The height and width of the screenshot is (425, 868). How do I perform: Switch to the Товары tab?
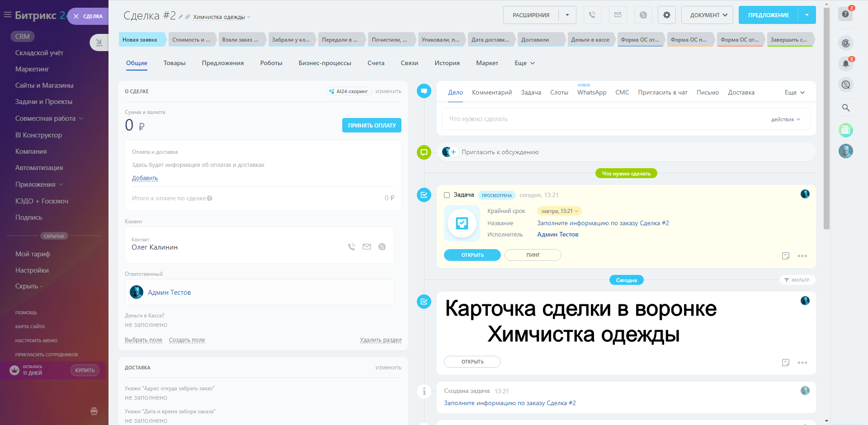175,63
